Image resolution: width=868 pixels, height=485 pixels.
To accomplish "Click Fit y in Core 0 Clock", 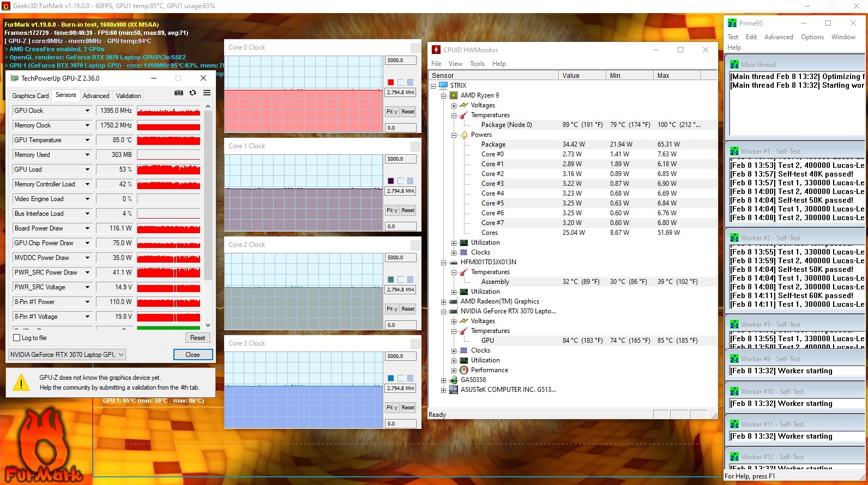I will [x=392, y=112].
